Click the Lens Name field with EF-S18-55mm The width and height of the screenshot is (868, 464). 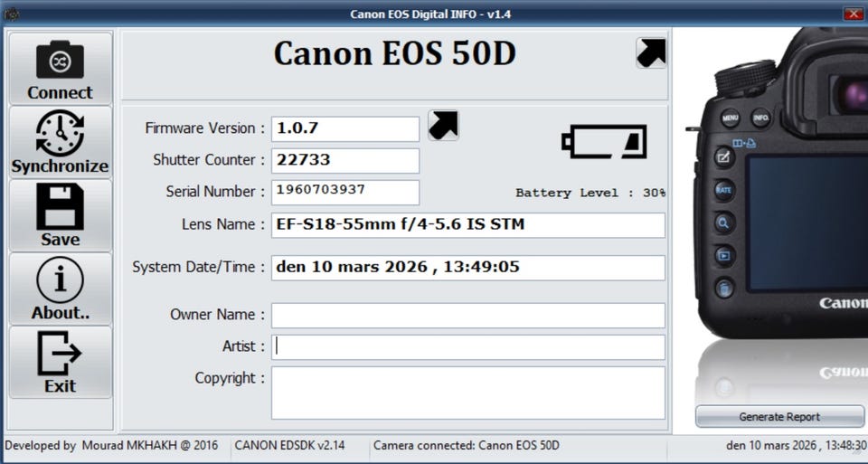[467, 225]
